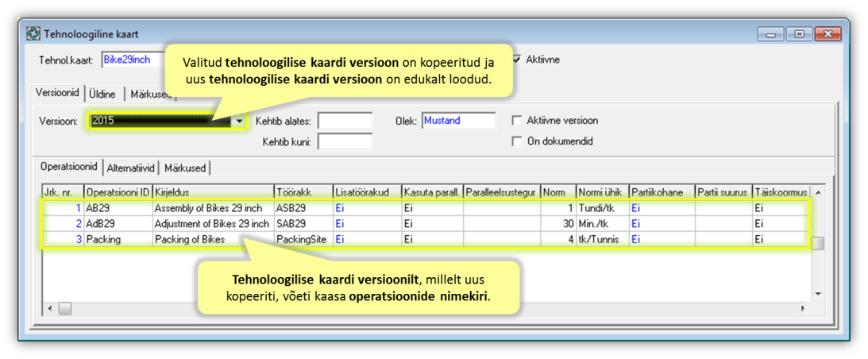Select the AdB29 operation ID cell
Screen dimensions: 868x359
click(118, 224)
